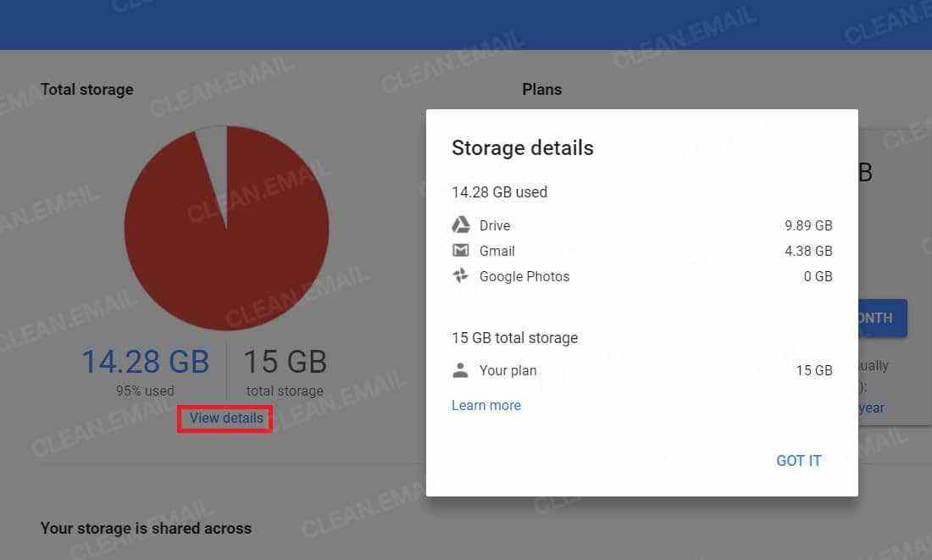Dismiss the dialog with GOT IT

[x=797, y=460]
